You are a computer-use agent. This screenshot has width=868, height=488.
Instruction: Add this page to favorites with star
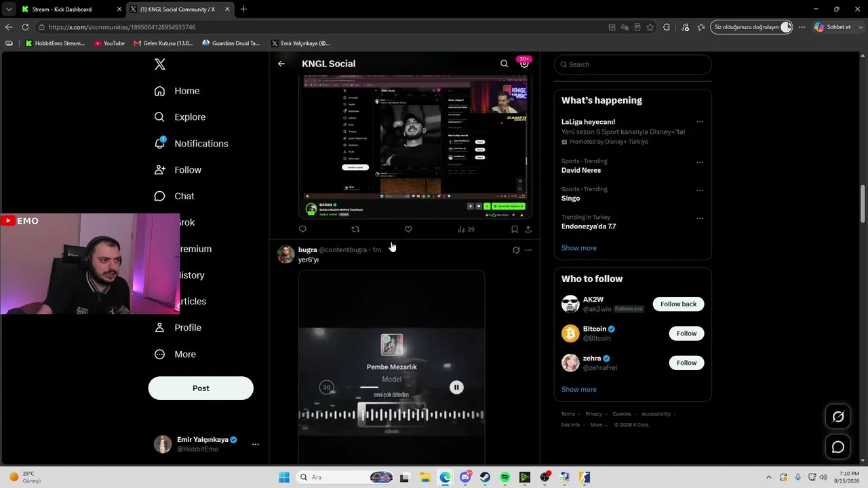pyautogui.click(x=650, y=27)
